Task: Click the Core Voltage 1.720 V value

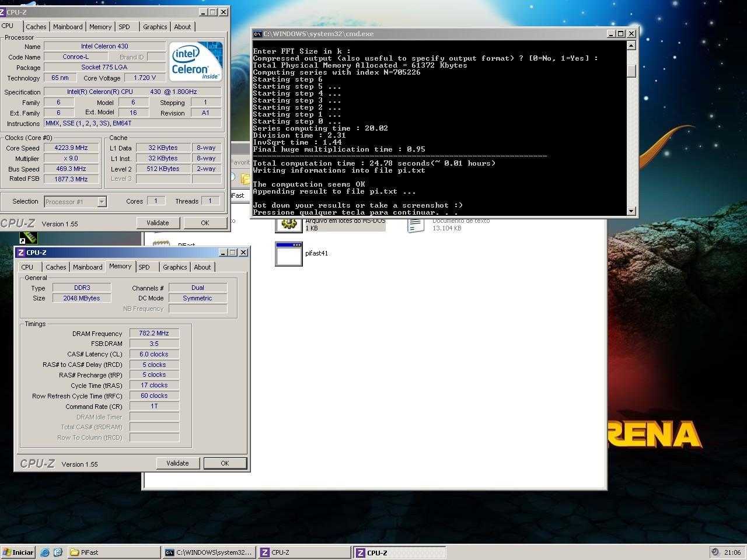Action: click(145, 78)
